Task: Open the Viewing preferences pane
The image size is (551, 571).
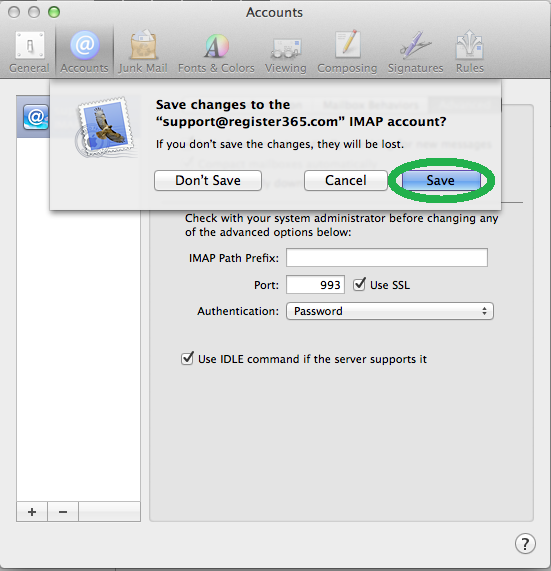Action: pos(286,52)
